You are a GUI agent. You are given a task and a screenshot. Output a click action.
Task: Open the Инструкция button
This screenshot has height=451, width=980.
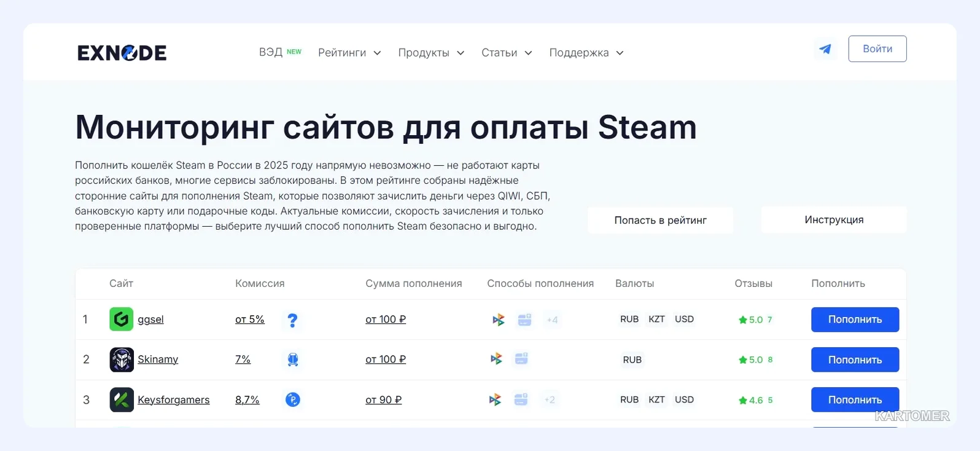834,219
